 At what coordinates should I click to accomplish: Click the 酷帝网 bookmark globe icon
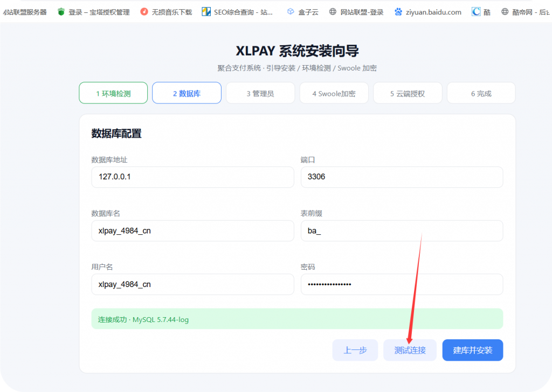pyautogui.click(x=505, y=12)
